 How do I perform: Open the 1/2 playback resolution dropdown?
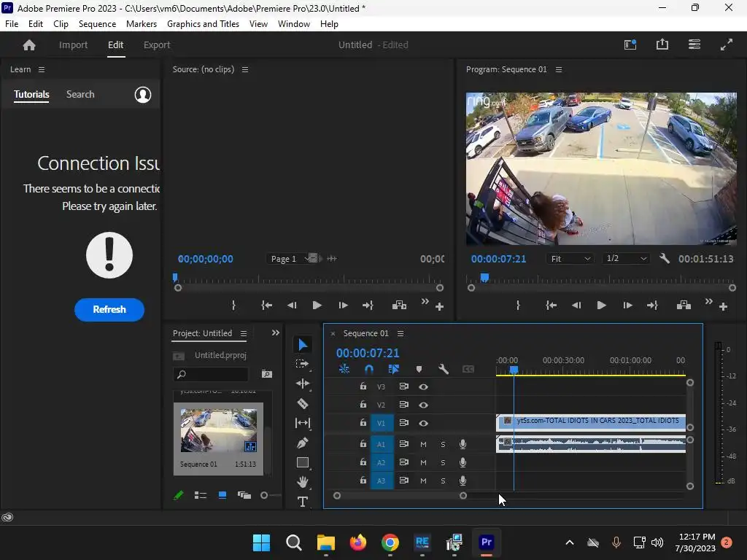point(627,259)
